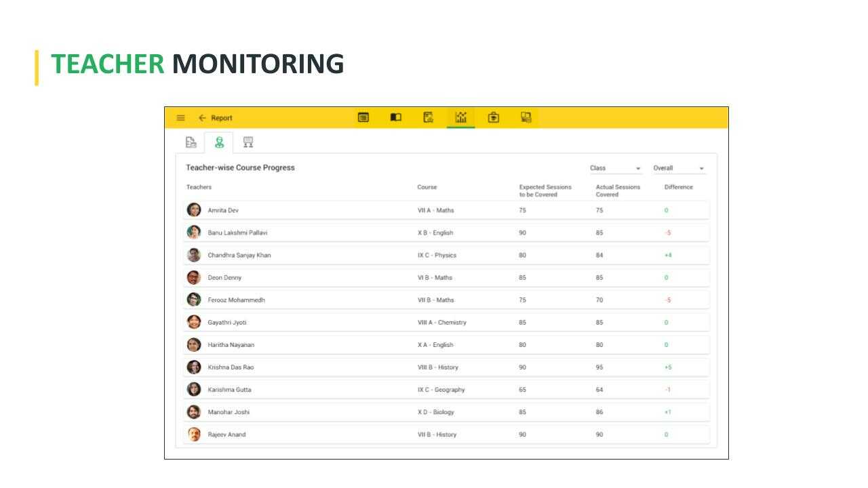Open the document report sub-tab
Screen dimensions: 868x488
(x=191, y=142)
